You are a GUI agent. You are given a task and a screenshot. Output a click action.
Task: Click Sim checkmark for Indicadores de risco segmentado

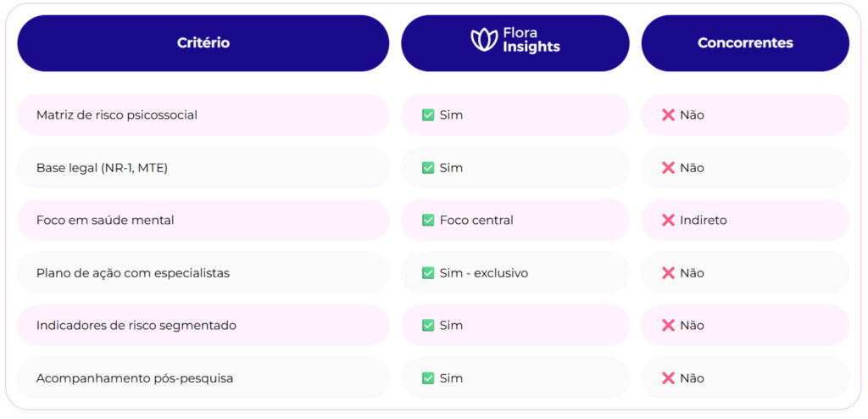(428, 326)
